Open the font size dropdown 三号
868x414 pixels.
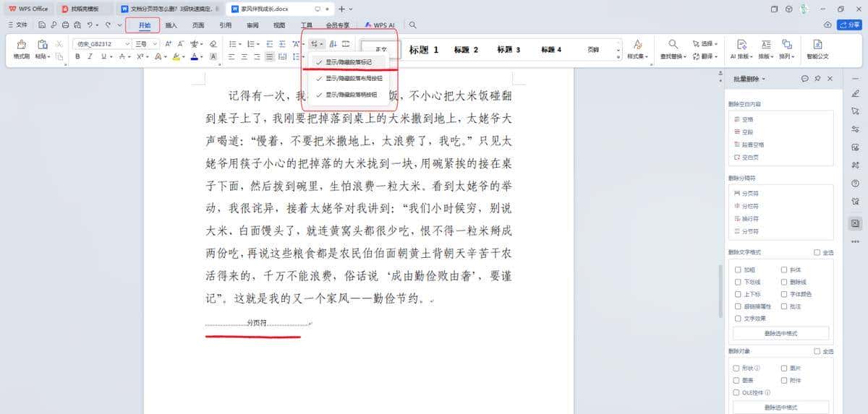156,44
